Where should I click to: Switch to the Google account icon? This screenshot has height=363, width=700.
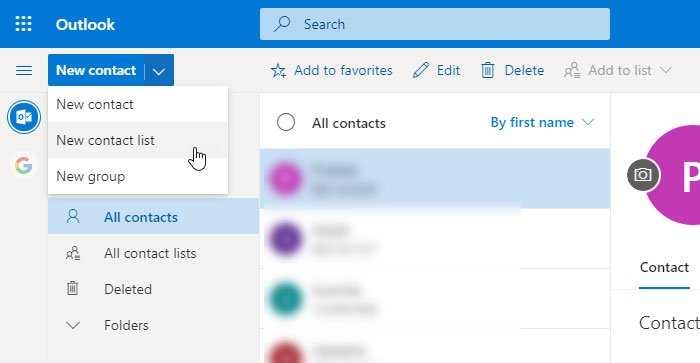pos(24,166)
